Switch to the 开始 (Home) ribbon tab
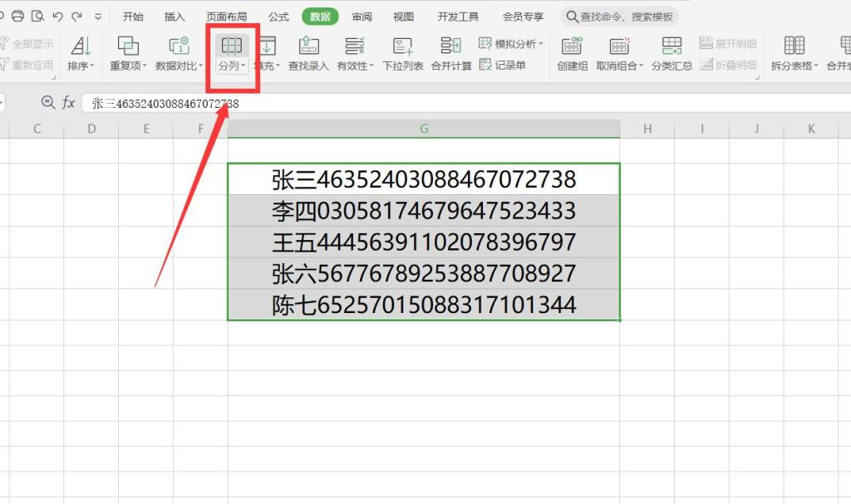The height and width of the screenshot is (504, 851). coord(131,15)
